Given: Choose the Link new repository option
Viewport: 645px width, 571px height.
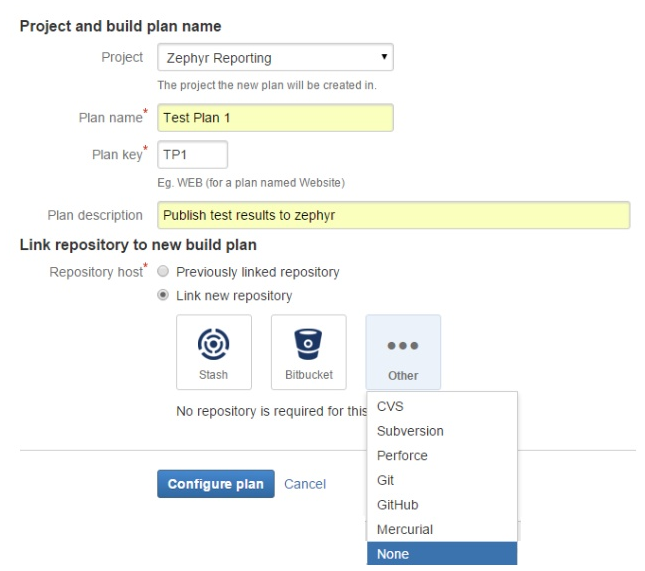Looking at the screenshot, I should [164, 296].
